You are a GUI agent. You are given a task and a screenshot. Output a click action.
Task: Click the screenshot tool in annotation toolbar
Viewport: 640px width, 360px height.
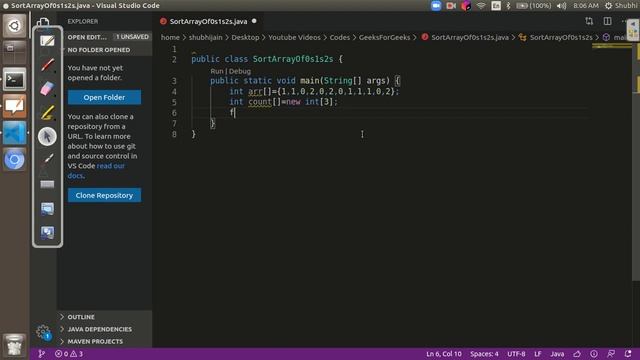coord(47,209)
